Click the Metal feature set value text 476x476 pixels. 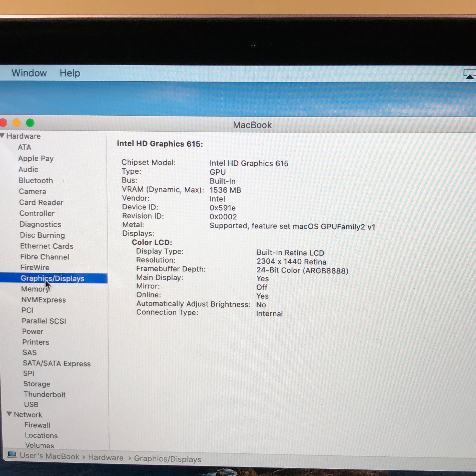point(292,226)
